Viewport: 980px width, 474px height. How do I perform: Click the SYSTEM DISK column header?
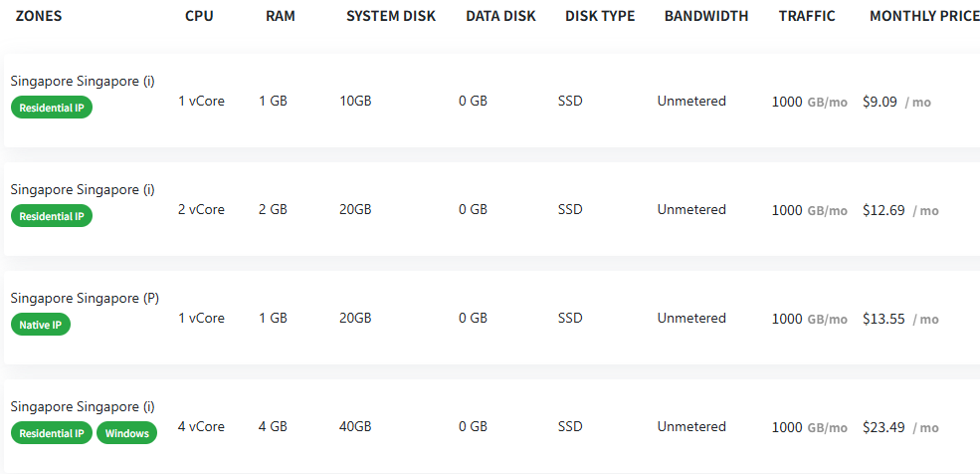pyautogui.click(x=391, y=17)
